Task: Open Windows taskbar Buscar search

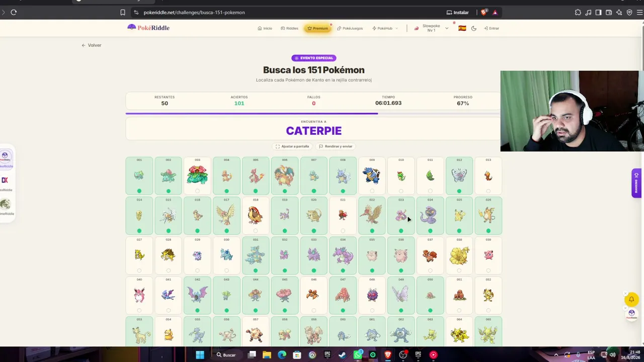Action: [226, 355]
